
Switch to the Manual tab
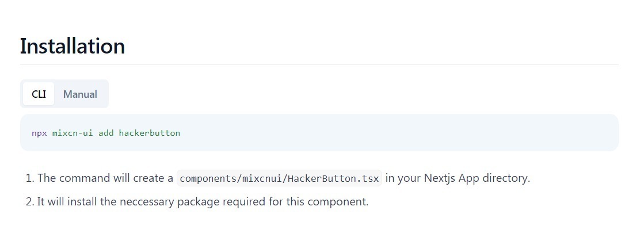tap(80, 94)
